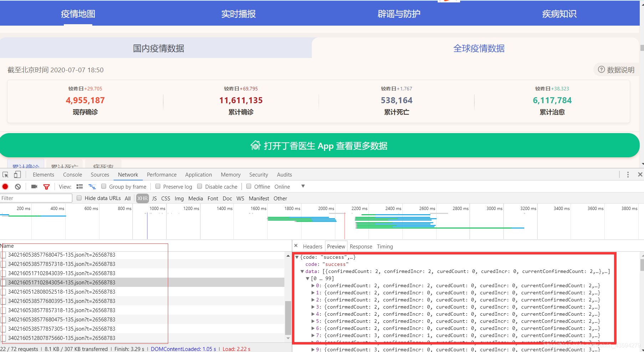Select request 3402160517102843039-135.json
The image size is (644, 352).
point(142,273)
